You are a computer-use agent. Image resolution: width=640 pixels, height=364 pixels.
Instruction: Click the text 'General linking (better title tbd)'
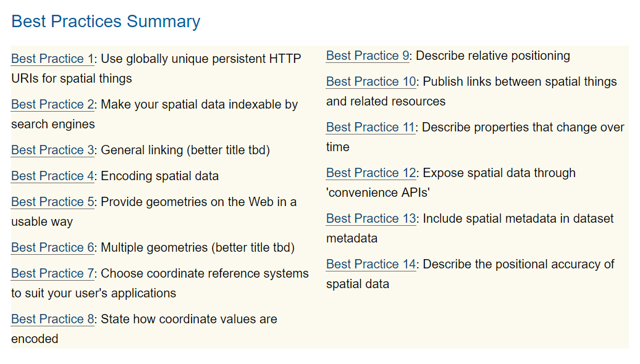pos(185,151)
